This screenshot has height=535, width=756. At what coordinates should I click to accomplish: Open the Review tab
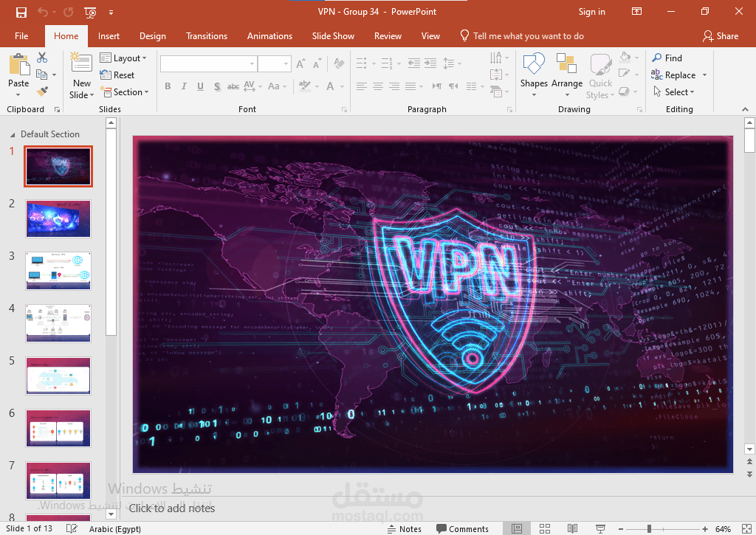click(x=388, y=36)
